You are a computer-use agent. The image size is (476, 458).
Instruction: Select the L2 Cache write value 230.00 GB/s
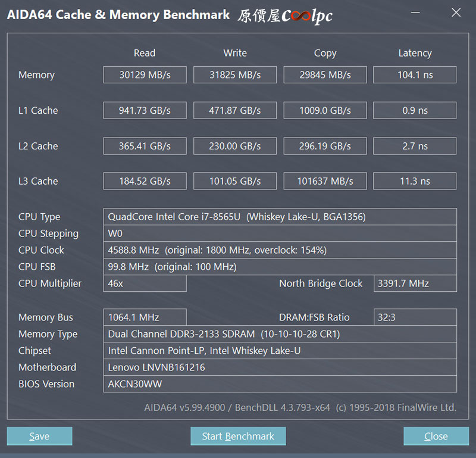point(235,146)
